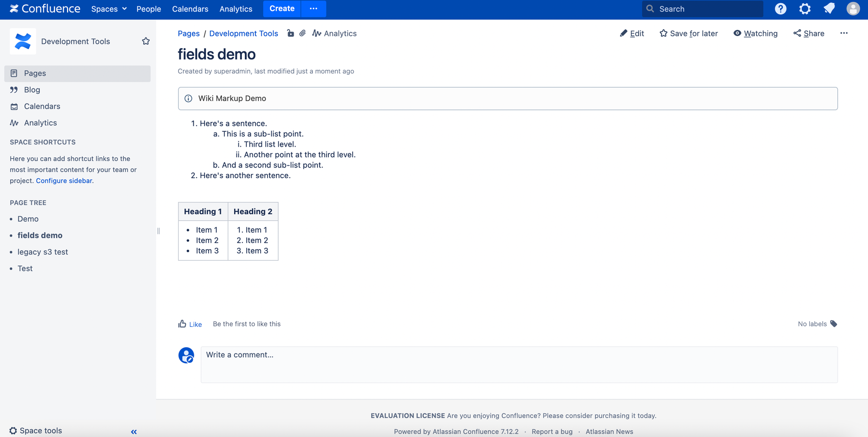Open the notifications icon in header

[x=829, y=9]
